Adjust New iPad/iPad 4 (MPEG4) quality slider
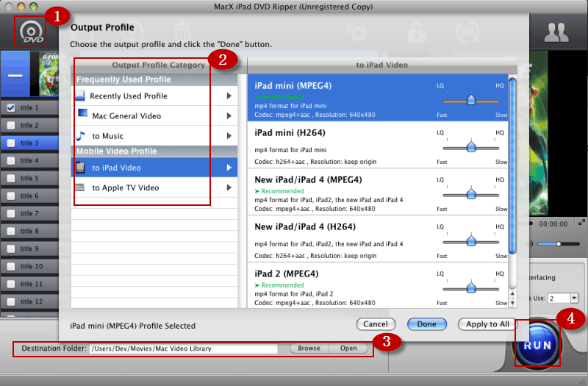The width and height of the screenshot is (588, 386). click(471, 194)
